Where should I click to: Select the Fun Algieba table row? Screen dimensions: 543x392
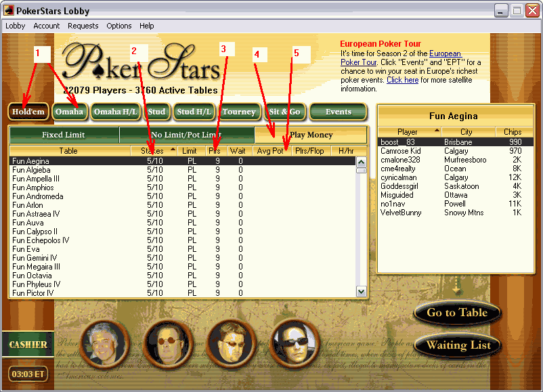pyautogui.click(x=183, y=170)
